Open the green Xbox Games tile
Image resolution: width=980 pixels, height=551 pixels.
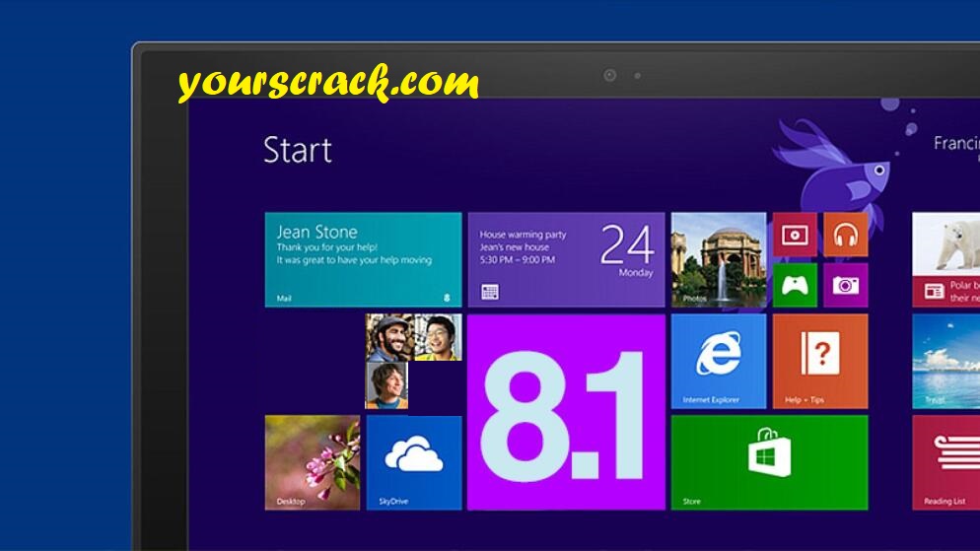(795, 286)
